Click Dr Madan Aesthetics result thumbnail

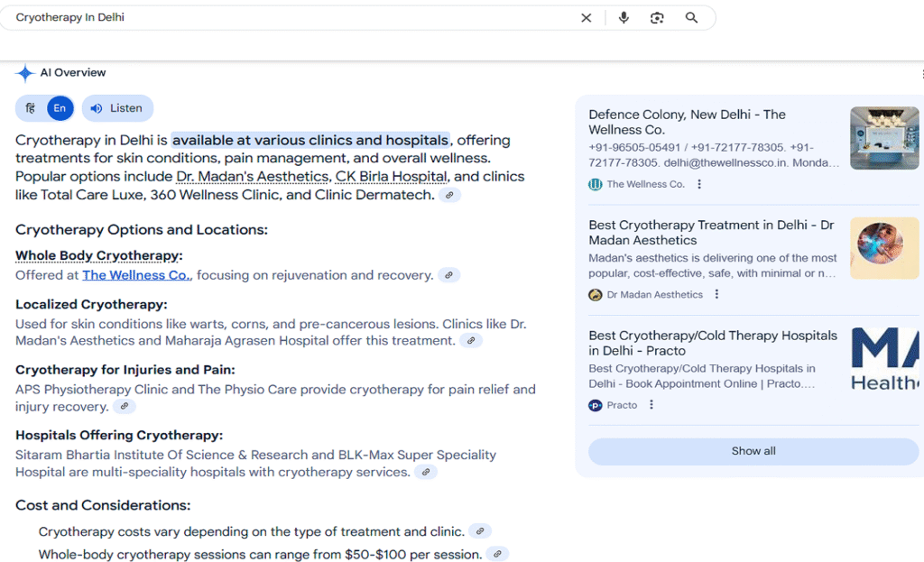pyautogui.click(x=884, y=248)
